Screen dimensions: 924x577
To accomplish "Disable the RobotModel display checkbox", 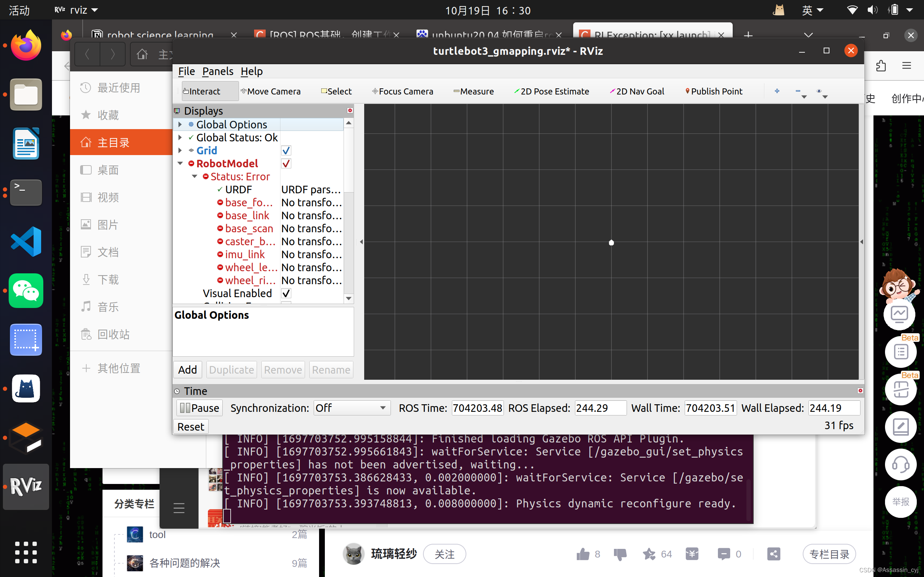I will 286,163.
